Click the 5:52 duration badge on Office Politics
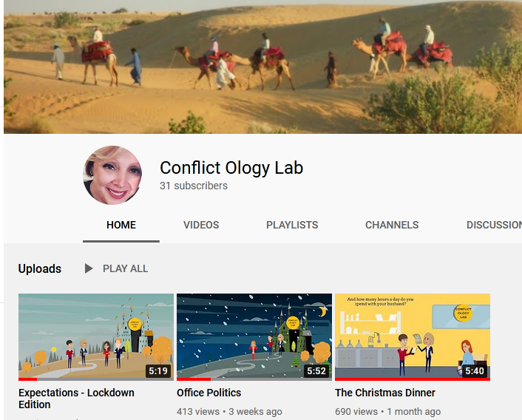The width and height of the screenshot is (522, 420). [x=316, y=370]
